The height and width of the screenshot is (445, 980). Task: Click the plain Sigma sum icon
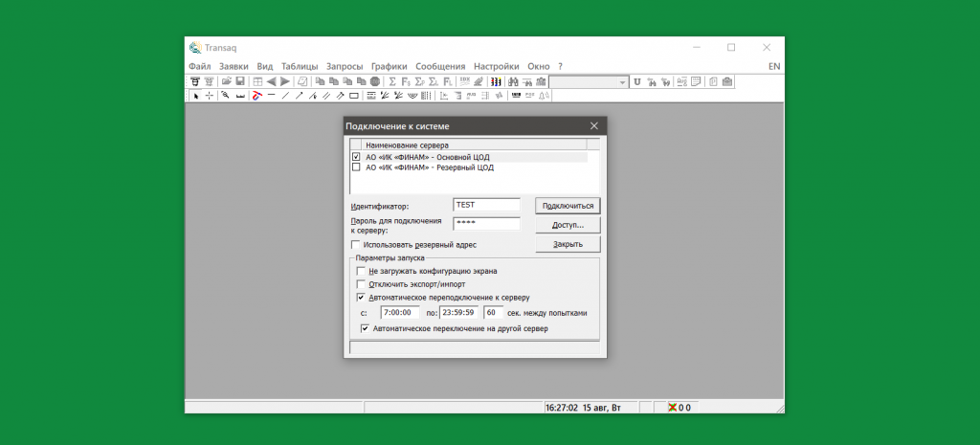click(x=392, y=82)
